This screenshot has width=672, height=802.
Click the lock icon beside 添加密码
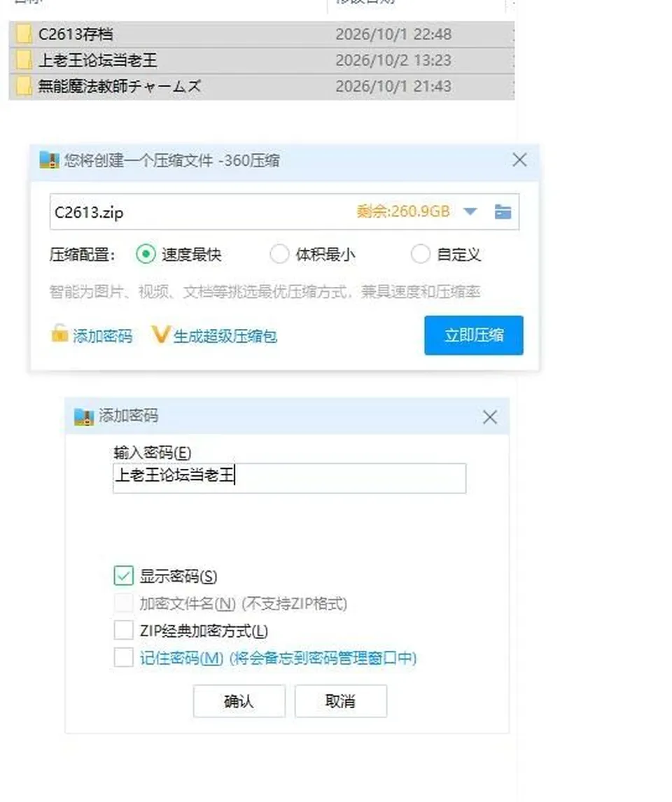59,334
